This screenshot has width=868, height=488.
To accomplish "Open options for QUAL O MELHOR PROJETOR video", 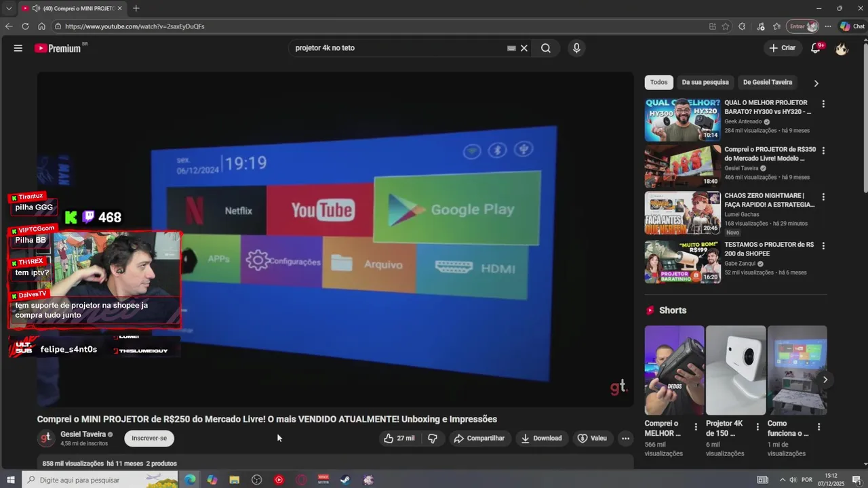I will coord(823,104).
